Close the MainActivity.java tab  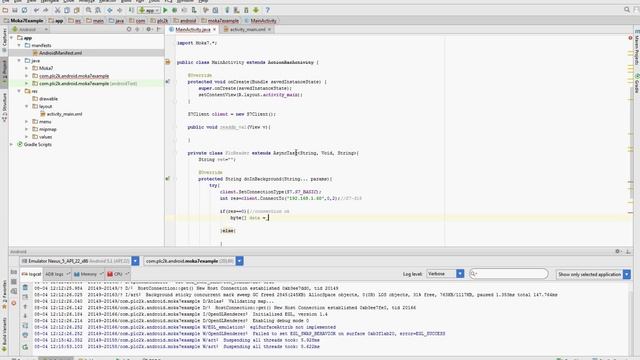(214, 29)
